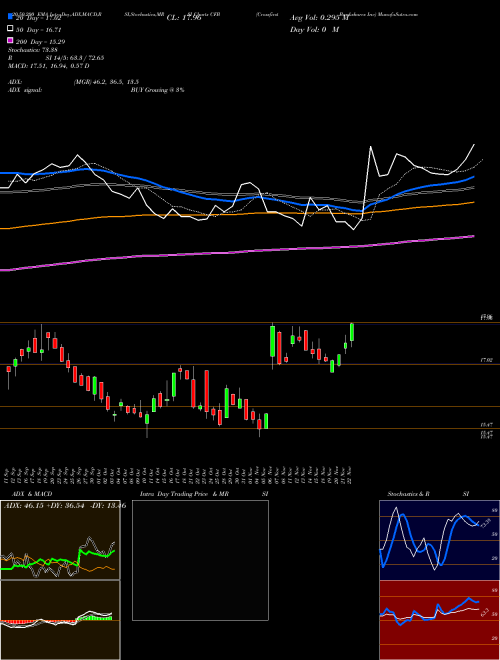
Task: Click the 17.02 price axis label
Action: pos(486,360)
